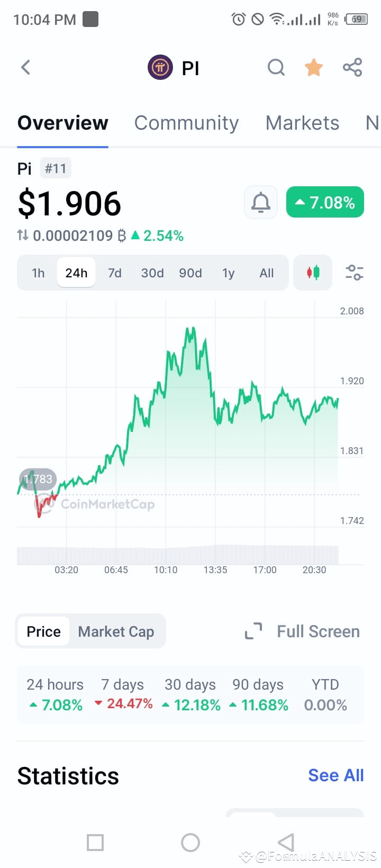381x868 pixels.
Task: Tap the #11 rank badge
Action: tap(56, 169)
